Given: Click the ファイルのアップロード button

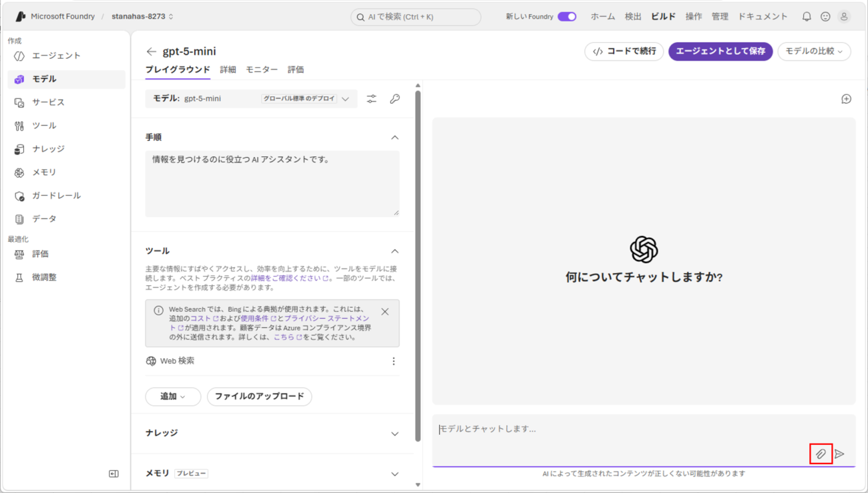Looking at the screenshot, I should pos(259,397).
